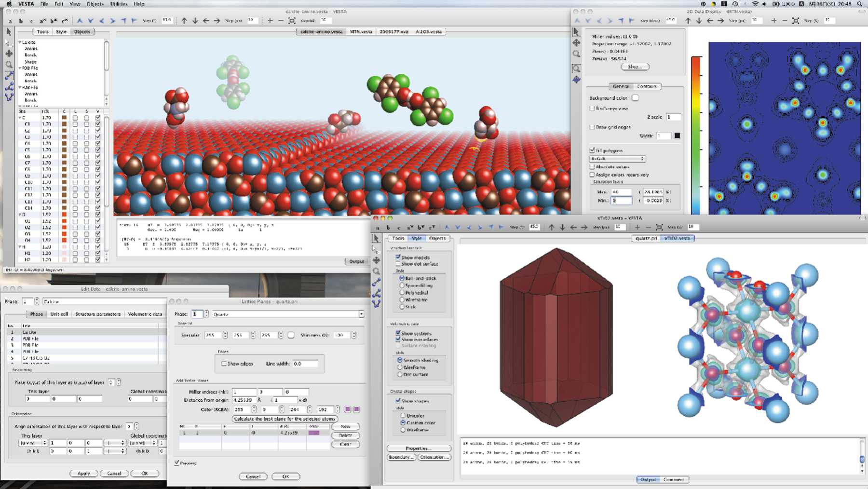The width and height of the screenshot is (868, 489).
Task: Enable Show edges checkbox in Lattice Planes
Action: click(x=224, y=363)
